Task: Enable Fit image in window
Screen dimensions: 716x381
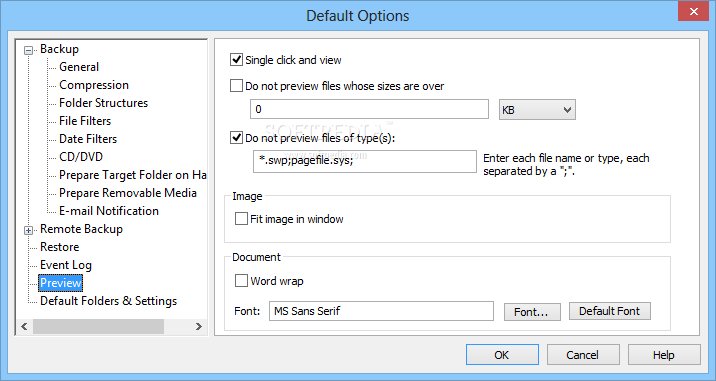Action: [x=241, y=219]
